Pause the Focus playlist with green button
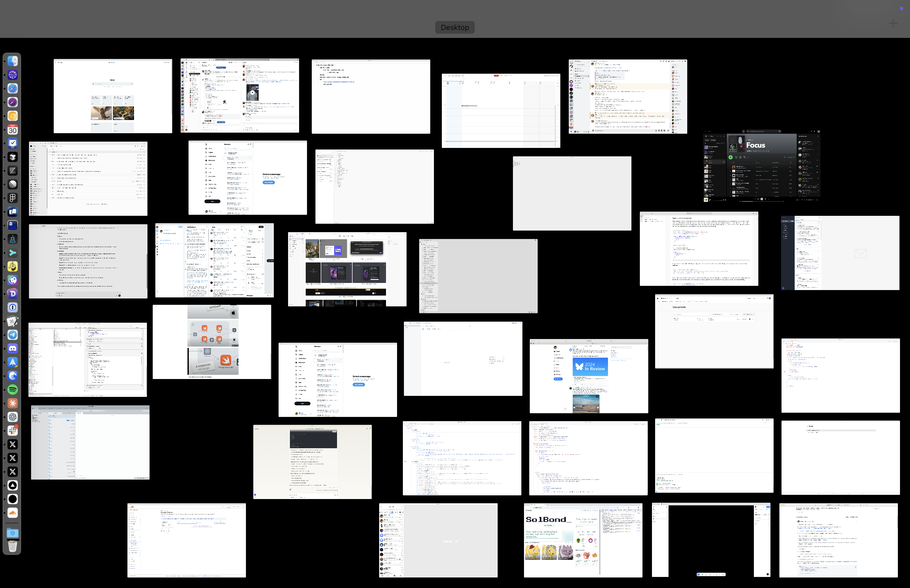Image resolution: width=910 pixels, height=588 pixels. point(730,157)
